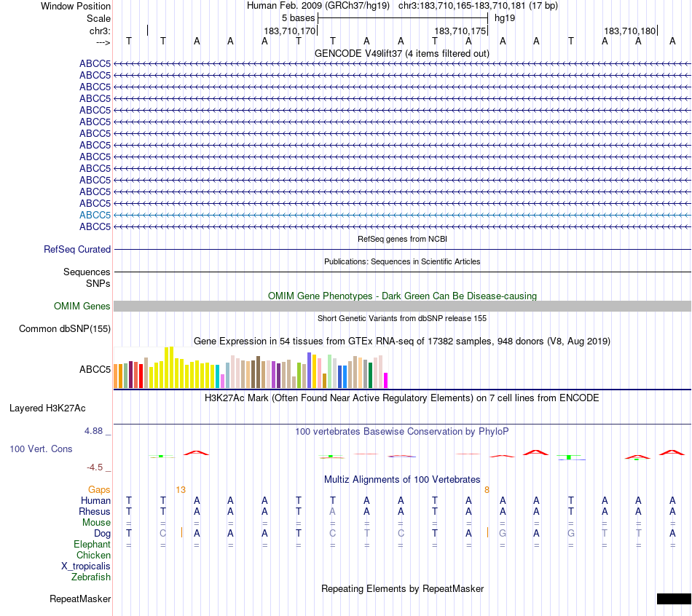
Task: Click the orange Gaps label
Action: (x=99, y=490)
